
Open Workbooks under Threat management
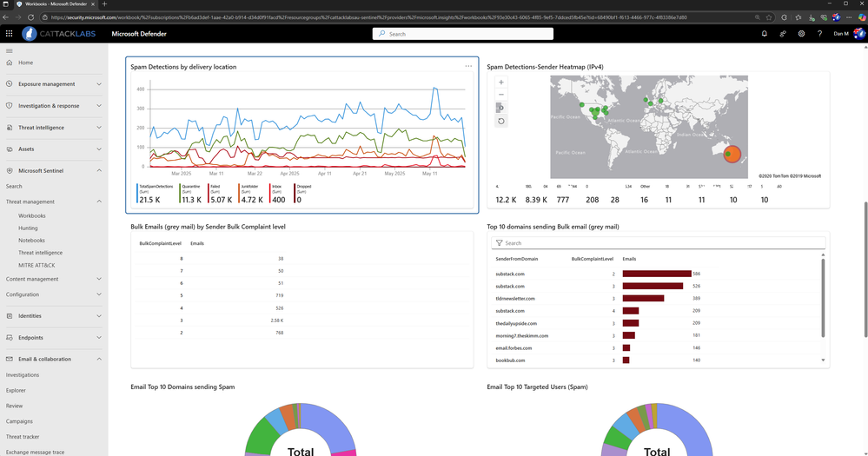coord(32,215)
